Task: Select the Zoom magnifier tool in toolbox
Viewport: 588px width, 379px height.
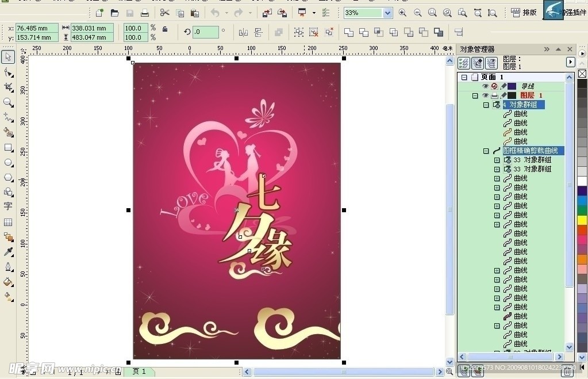Action: click(8, 102)
